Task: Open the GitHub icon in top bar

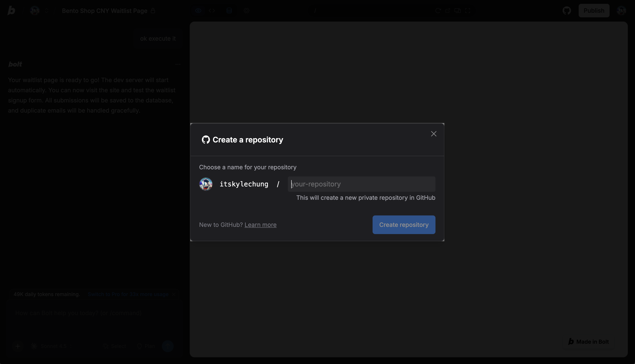Action: (567, 11)
